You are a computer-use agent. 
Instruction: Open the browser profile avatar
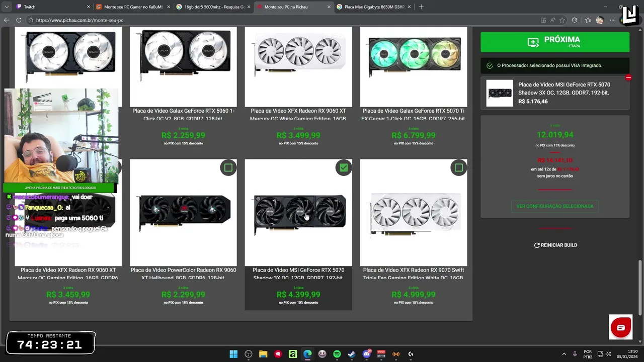pyautogui.click(x=600, y=20)
